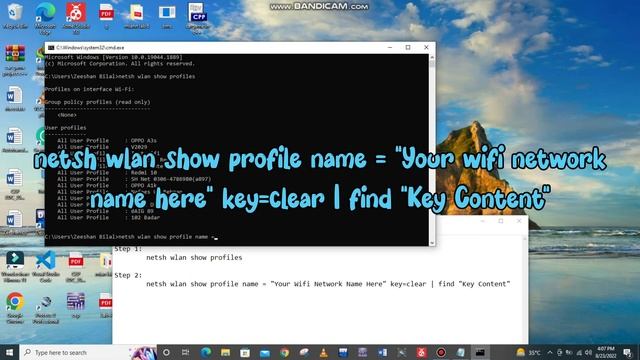Switch to the Command Prompt taskbar icon

(x=480, y=352)
